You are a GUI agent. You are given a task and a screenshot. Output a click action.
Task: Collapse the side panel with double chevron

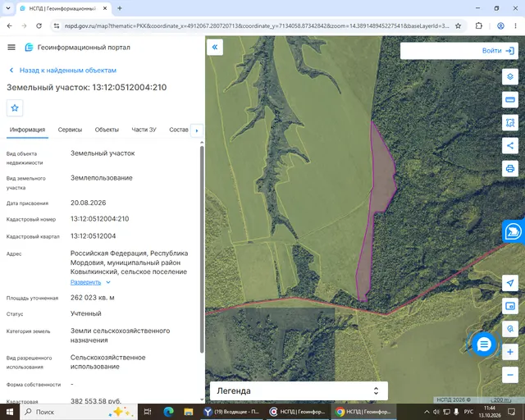pyautogui.click(x=215, y=48)
